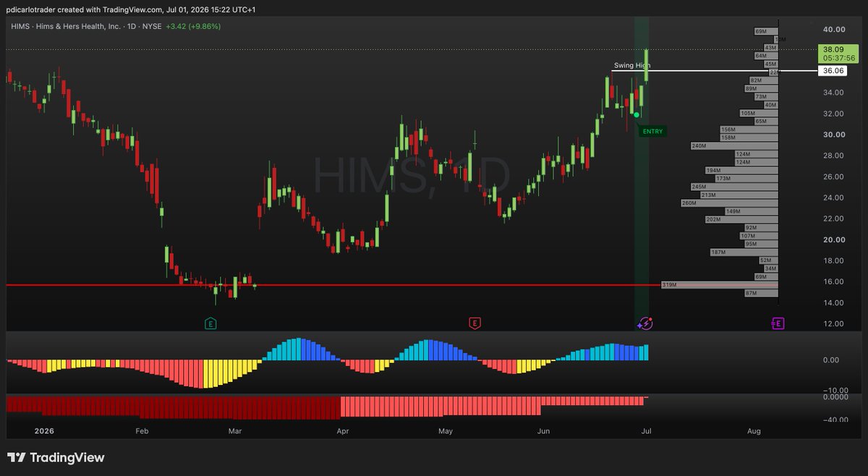Image resolution: width=868 pixels, height=476 pixels.
Task: Click the 202M volume profile bar
Action: pos(741,219)
